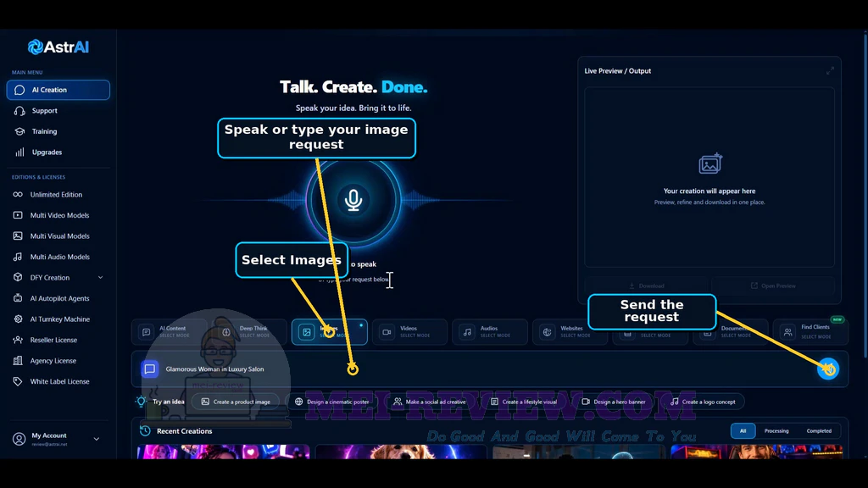Click the Open Preview button
The image size is (868, 488).
click(x=773, y=286)
